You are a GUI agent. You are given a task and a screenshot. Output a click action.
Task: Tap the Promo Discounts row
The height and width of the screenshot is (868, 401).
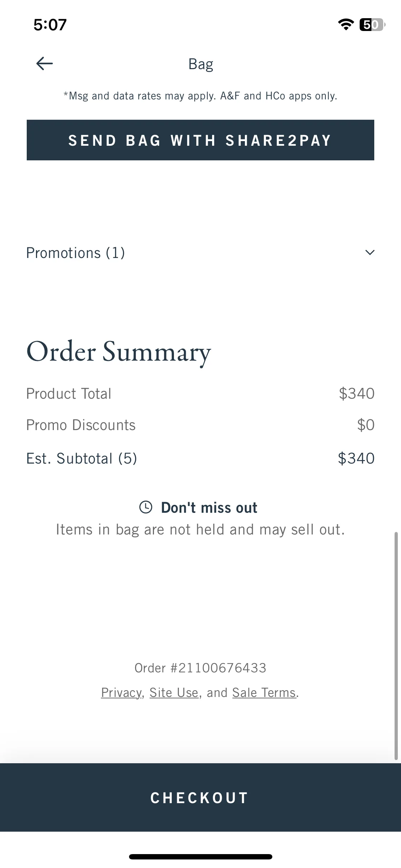(200, 425)
